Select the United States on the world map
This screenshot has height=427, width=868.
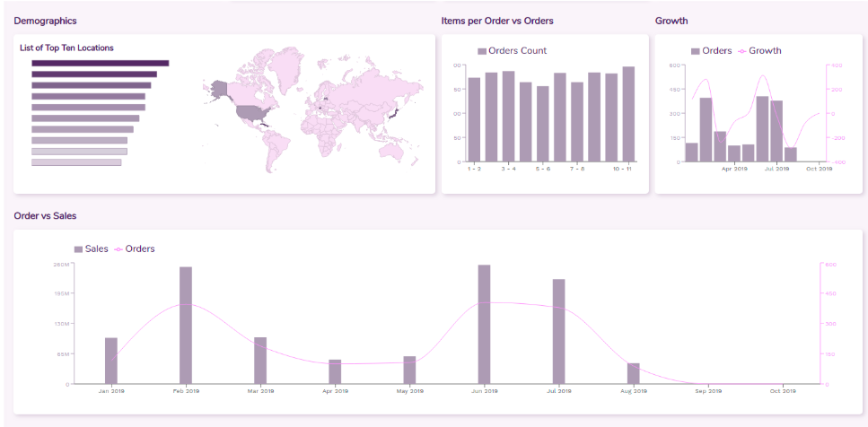[x=248, y=113]
